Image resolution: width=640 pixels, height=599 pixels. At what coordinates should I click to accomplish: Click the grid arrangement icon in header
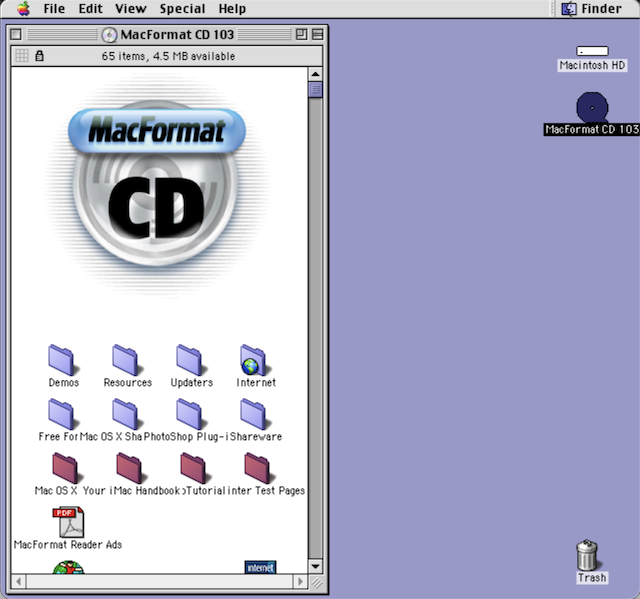tap(22, 55)
